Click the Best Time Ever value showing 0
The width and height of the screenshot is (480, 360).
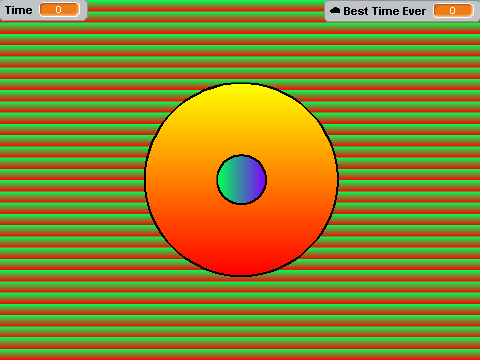pos(453,11)
